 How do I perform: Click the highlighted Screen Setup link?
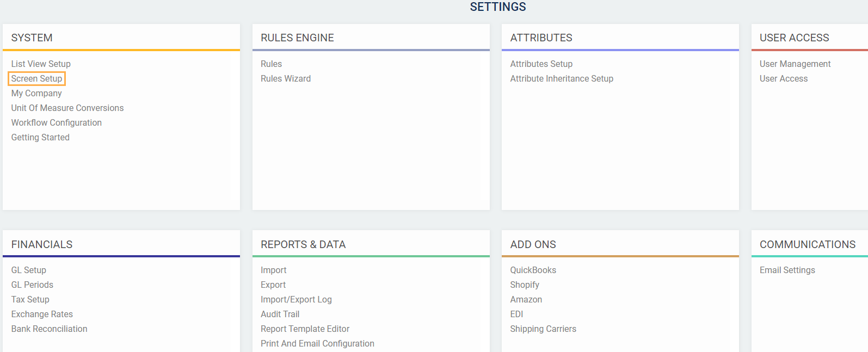point(36,78)
